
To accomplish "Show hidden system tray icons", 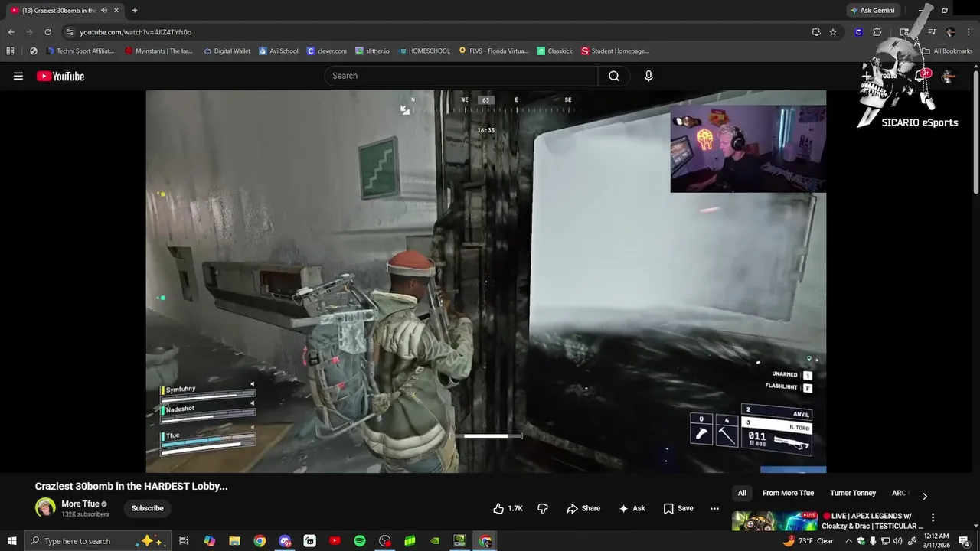I will [x=848, y=541].
